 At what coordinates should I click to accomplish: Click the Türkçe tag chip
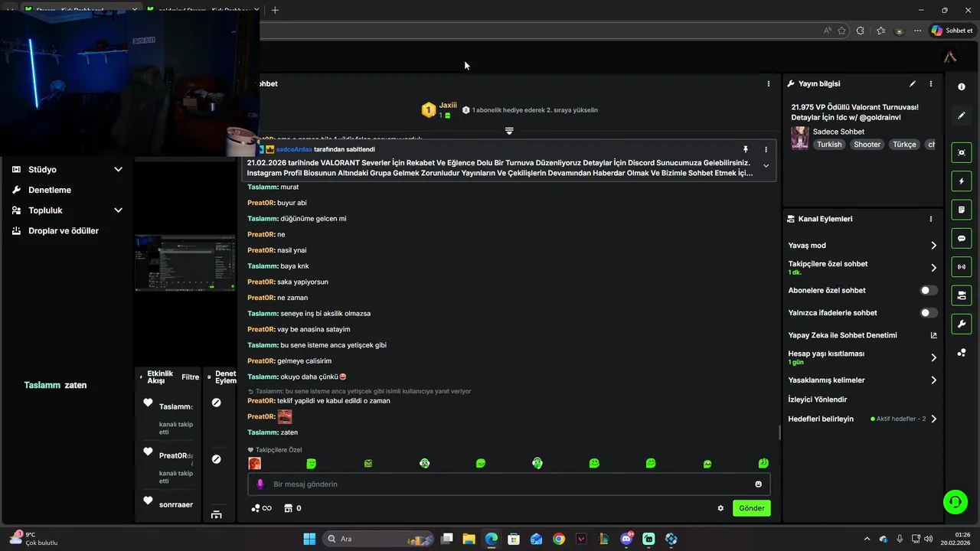pyautogui.click(x=904, y=145)
